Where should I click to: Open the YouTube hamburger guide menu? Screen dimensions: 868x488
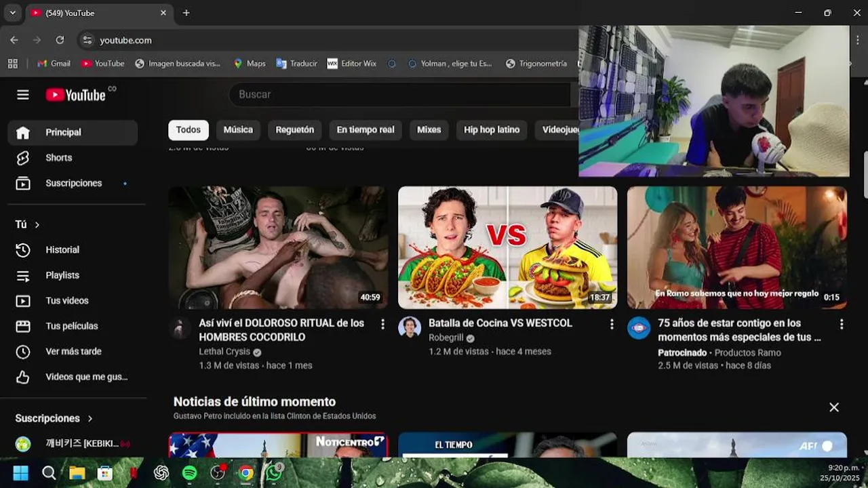pyautogui.click(x=23, y=95)
